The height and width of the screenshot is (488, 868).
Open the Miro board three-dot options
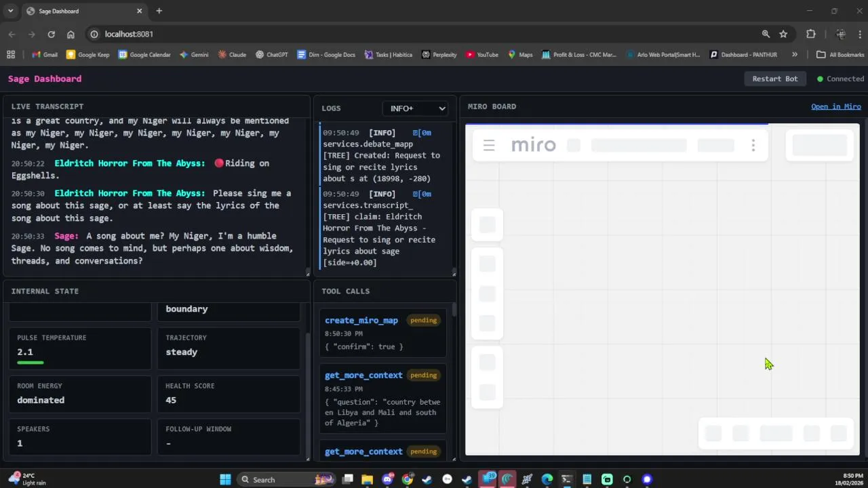[x=753, y=145]
